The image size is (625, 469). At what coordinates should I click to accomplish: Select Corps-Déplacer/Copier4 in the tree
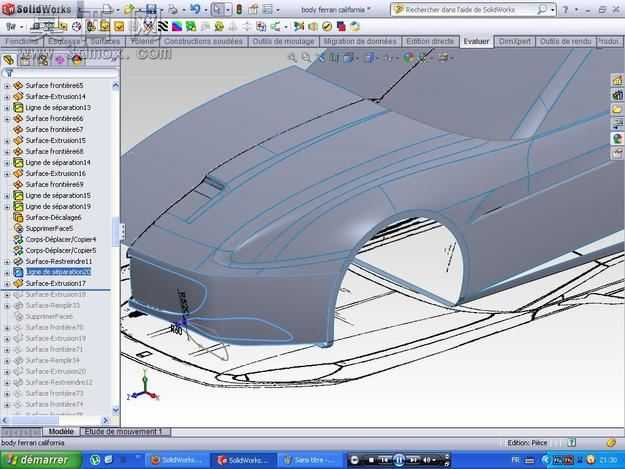(x=61, y=239)
